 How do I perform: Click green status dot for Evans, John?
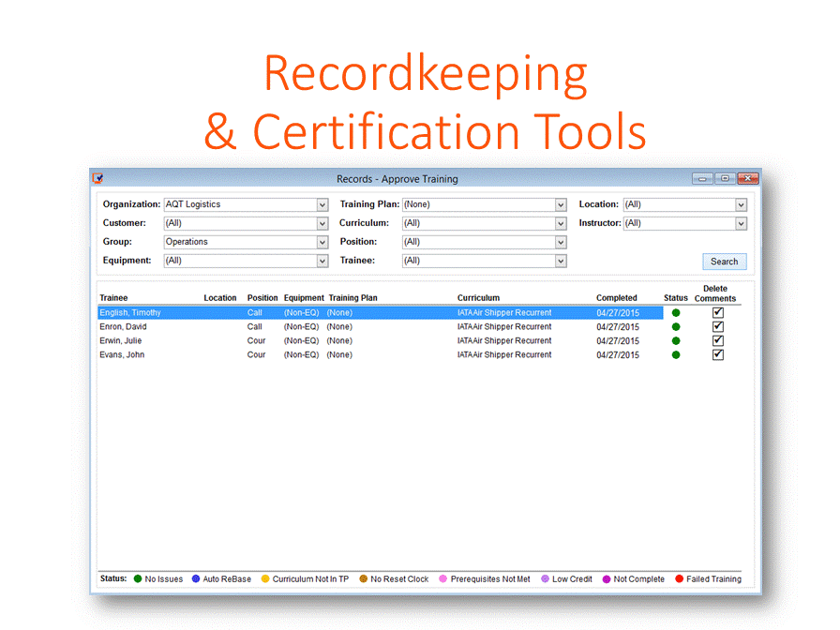(x=676, y=355)
